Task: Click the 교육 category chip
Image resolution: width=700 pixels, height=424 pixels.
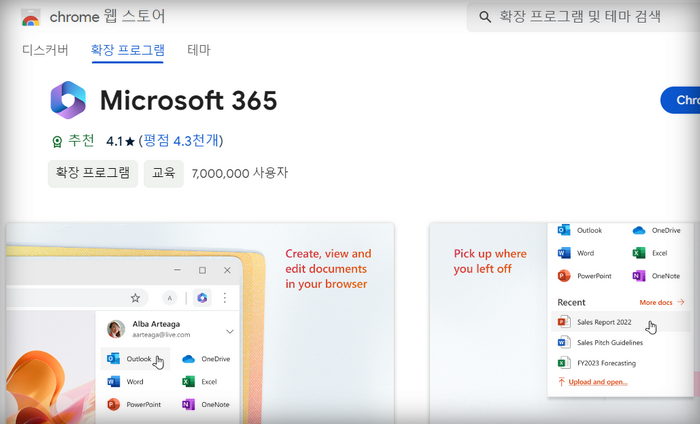Action: (163, 173)
